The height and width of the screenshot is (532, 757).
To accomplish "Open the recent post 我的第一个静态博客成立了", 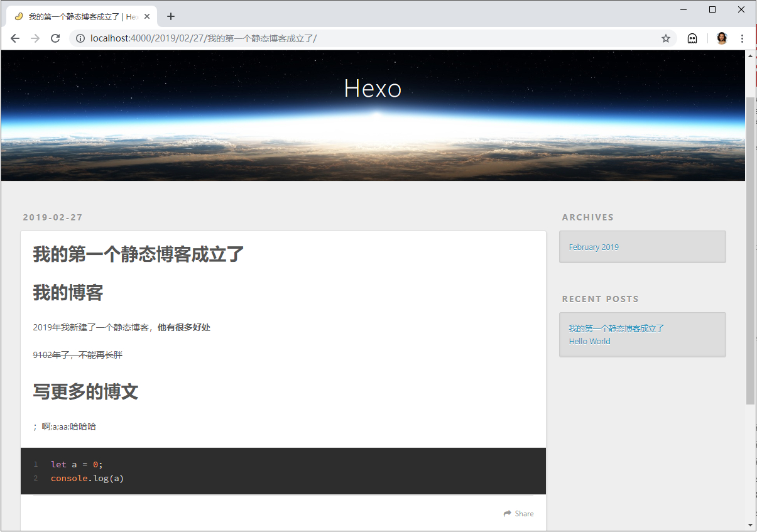I will [616, 328].
